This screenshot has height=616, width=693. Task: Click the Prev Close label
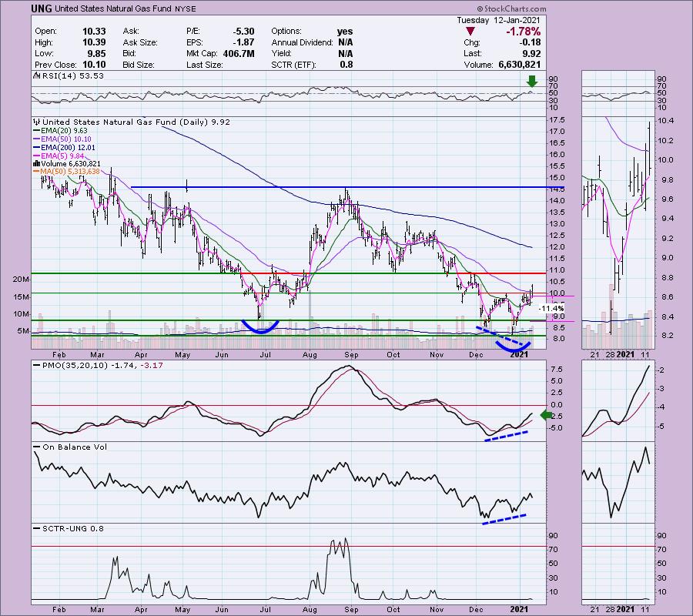click(55, 65)
